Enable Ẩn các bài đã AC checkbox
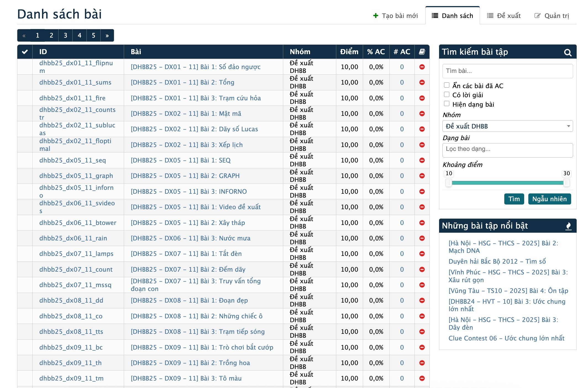The height and width of the screenshot is (388, 588). (x=447, y=85)
